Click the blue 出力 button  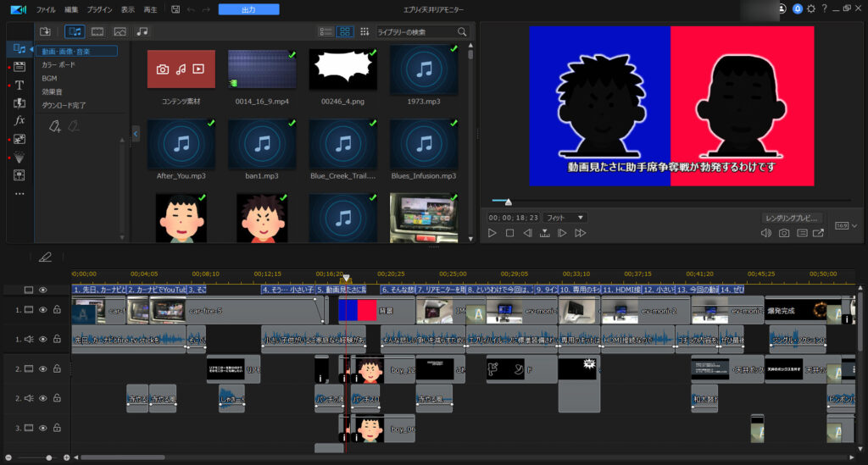coord(248,9)
